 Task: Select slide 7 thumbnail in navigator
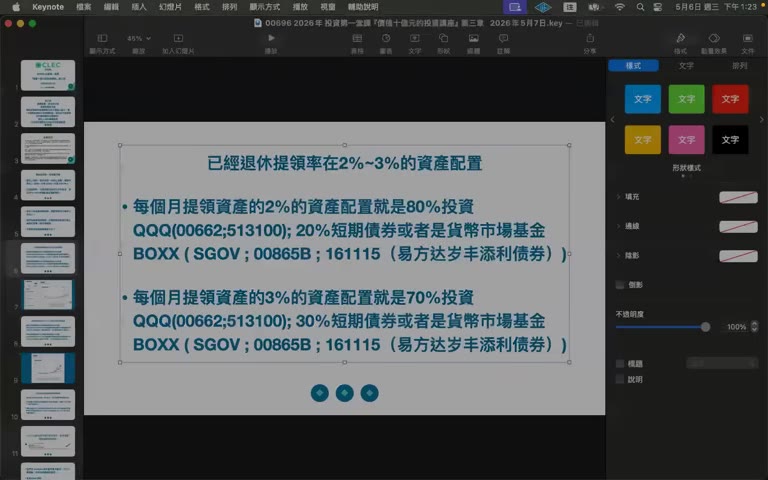pyautogui.click(x=48, y=294)
